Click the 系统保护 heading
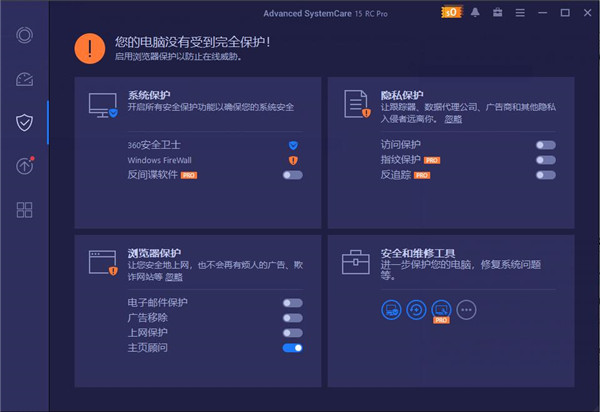The width and height of the screenshot is (600, 412). point(149,95)
